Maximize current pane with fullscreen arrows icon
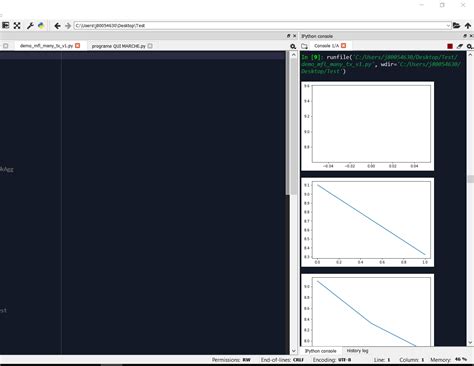Image resolution: width=474 pixels, height=366 pixels. tap(17, 25)
